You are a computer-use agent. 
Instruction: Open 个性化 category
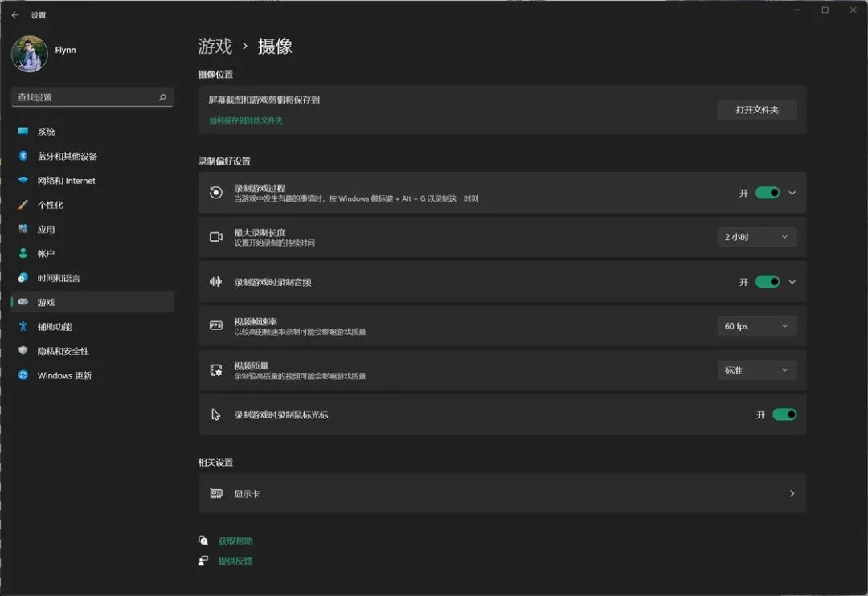[92, 205]
